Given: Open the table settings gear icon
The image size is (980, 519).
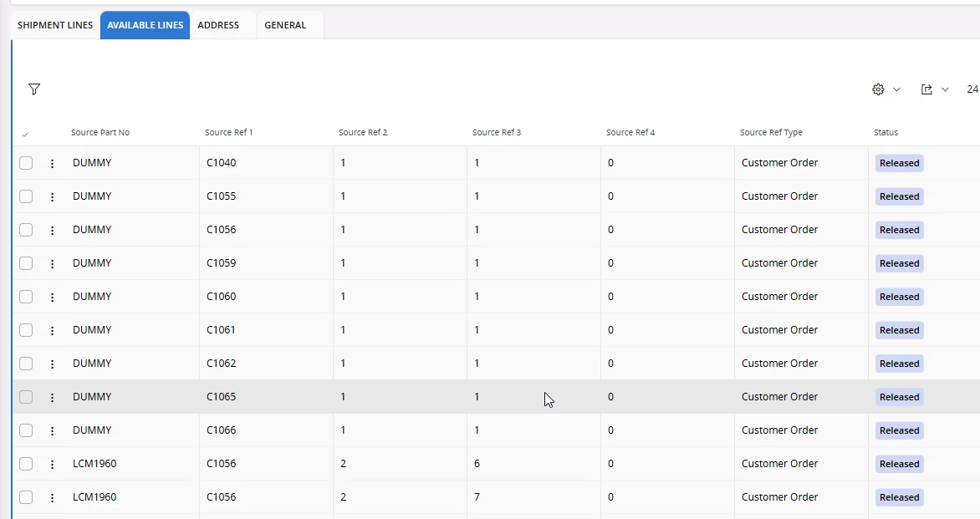Looking at the screenshot, I should point(878,89).
